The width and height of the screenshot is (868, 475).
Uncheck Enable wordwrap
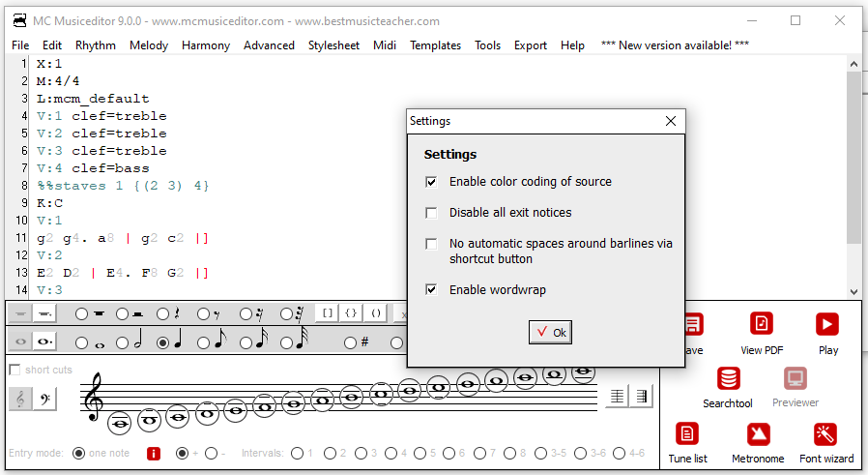point(431,289)
